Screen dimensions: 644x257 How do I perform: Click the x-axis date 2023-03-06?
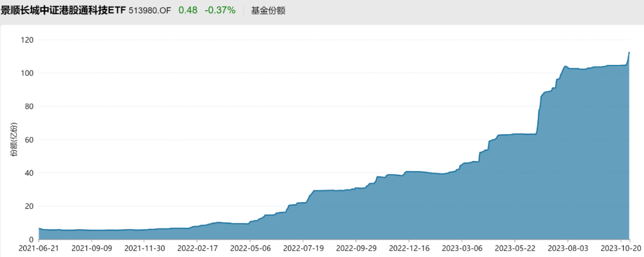[462, 249]
